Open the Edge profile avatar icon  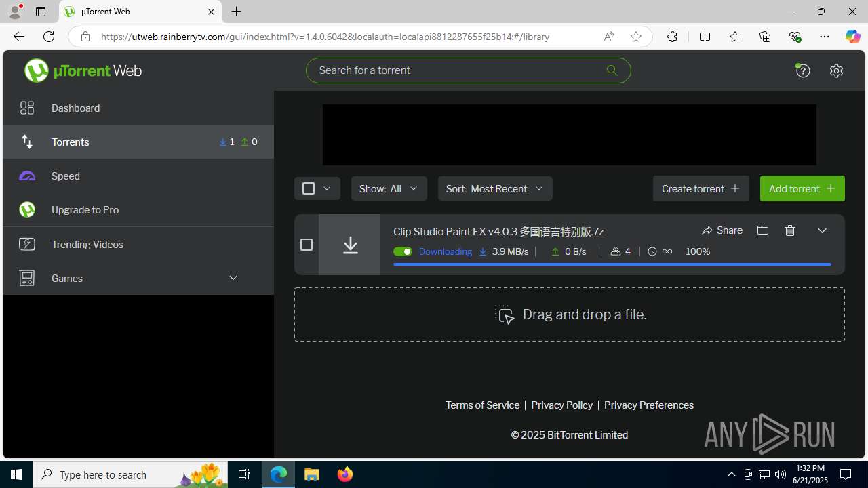click(15, 12)
